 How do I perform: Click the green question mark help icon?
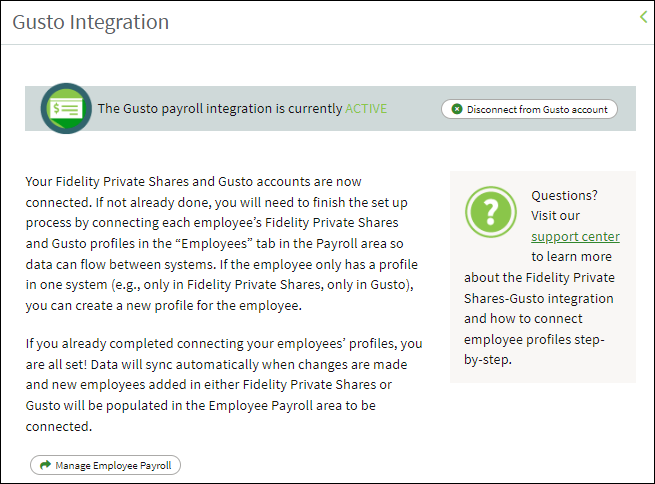tap(490, 212)
